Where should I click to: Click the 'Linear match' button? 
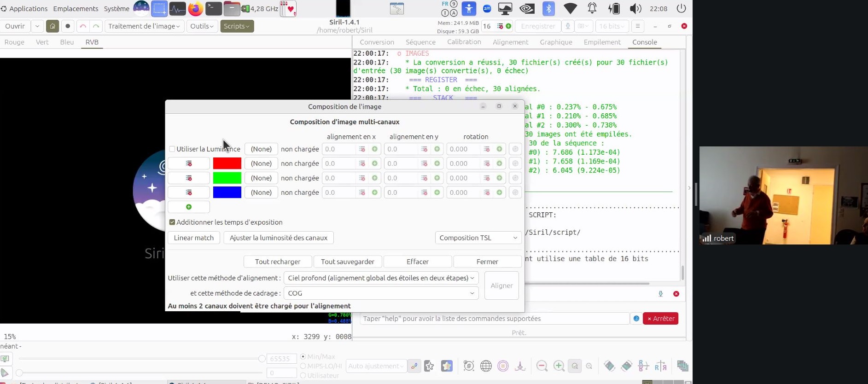tap(194, 238)
